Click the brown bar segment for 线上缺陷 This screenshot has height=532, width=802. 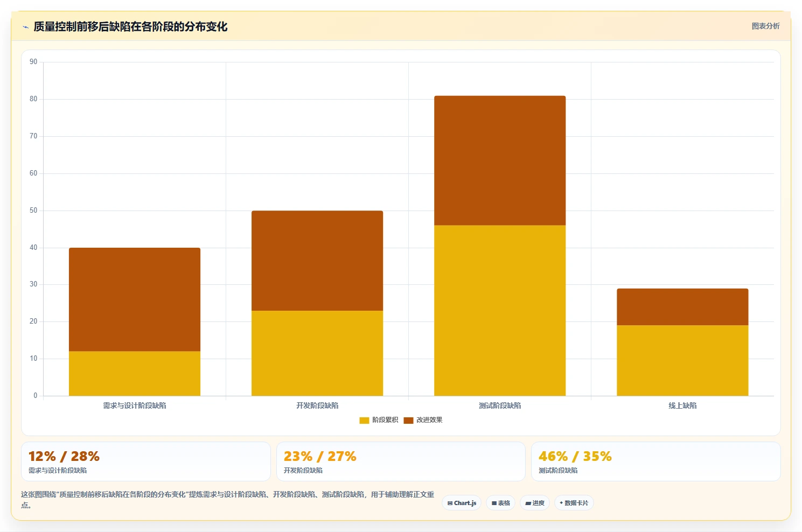pos(682,307)
